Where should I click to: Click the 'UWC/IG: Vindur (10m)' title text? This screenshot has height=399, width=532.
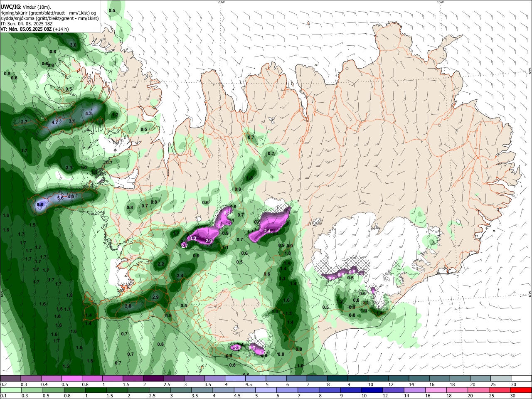click(25, 7)
